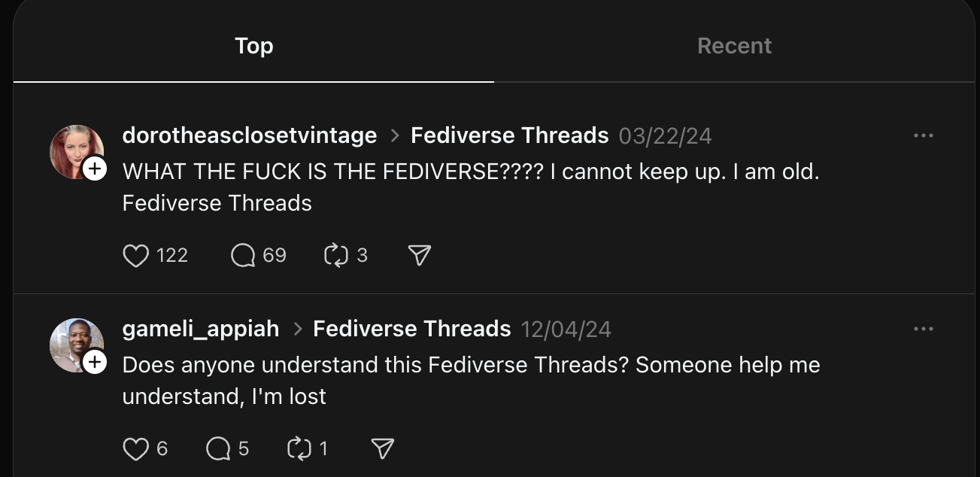Open Fediverse Threads topic in gameli_appiah's header

[411, 329]
